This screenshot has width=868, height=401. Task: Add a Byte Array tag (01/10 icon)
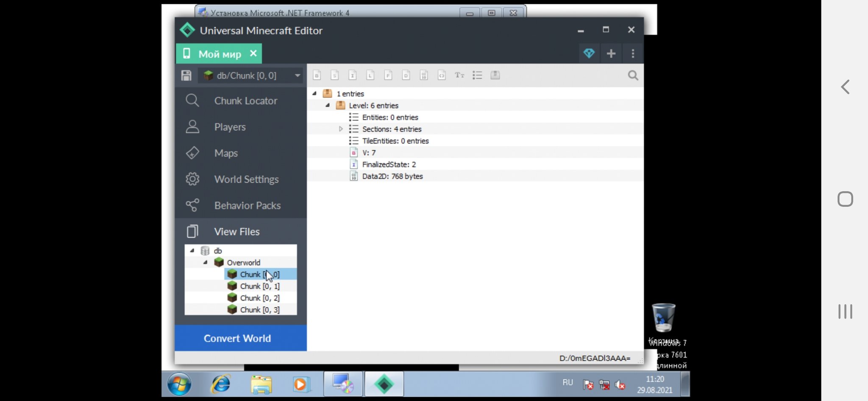423,75
